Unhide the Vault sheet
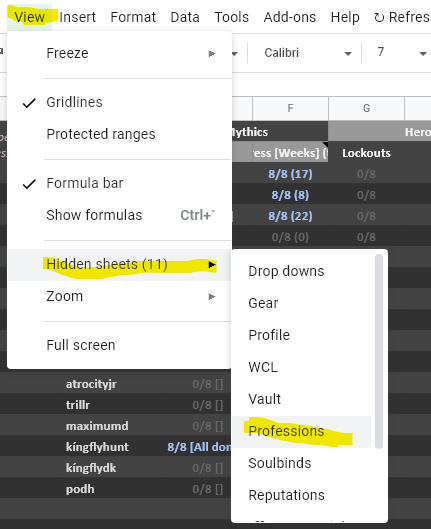 [x=302, y=399]
